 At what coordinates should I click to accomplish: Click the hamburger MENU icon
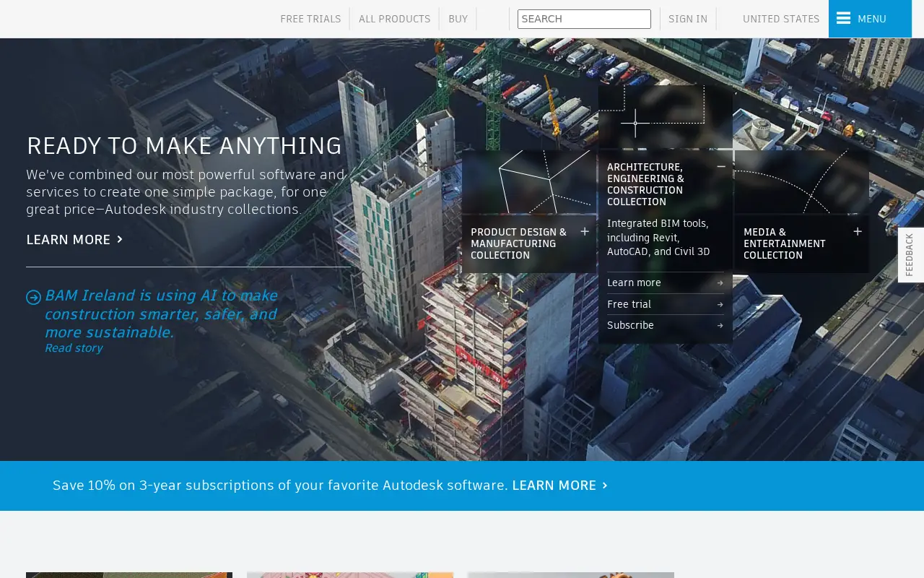pos(843,19)
